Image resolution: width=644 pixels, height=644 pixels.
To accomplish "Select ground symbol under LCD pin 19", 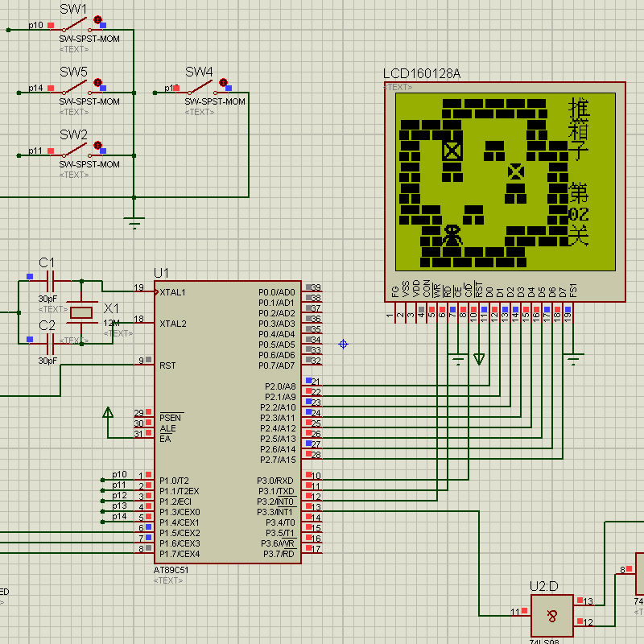I will 573,358.
